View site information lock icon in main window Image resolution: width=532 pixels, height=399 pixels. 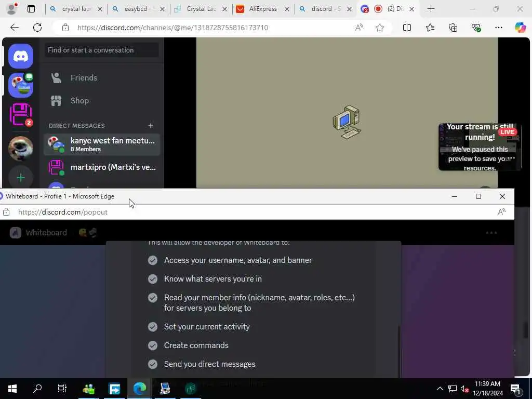[65, 28]
